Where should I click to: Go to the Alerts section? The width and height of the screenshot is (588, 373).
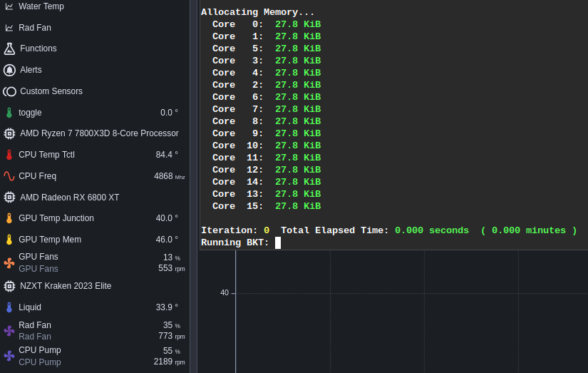(x=31, y=70)
